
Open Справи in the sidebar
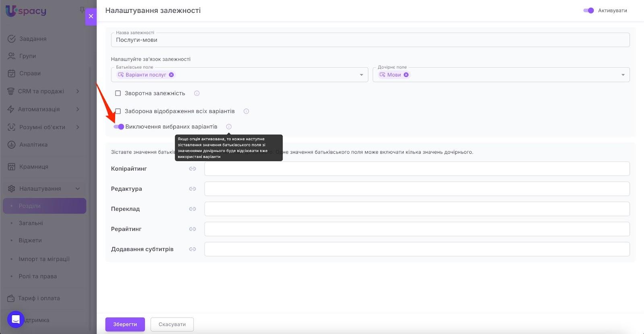[30, 73]
